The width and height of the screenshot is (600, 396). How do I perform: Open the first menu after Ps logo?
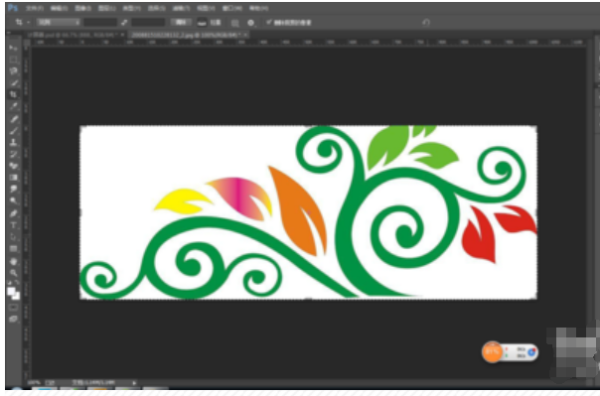pos(35,8)
